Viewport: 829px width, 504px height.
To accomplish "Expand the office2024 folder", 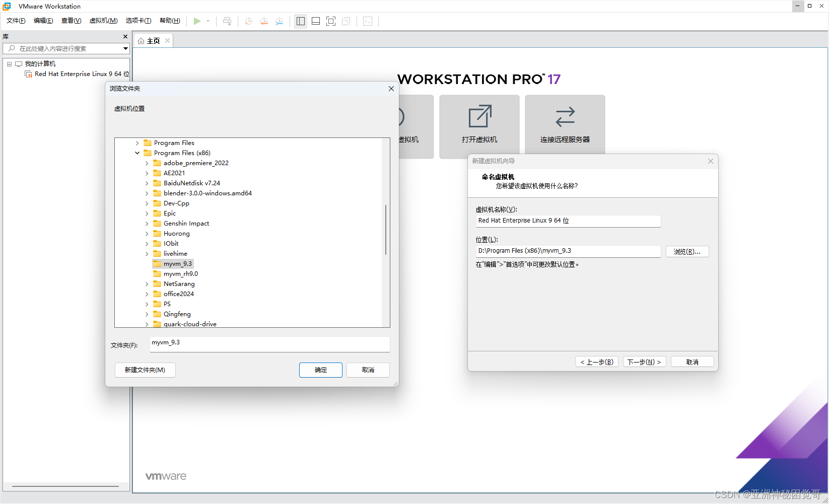I will 147,294.
